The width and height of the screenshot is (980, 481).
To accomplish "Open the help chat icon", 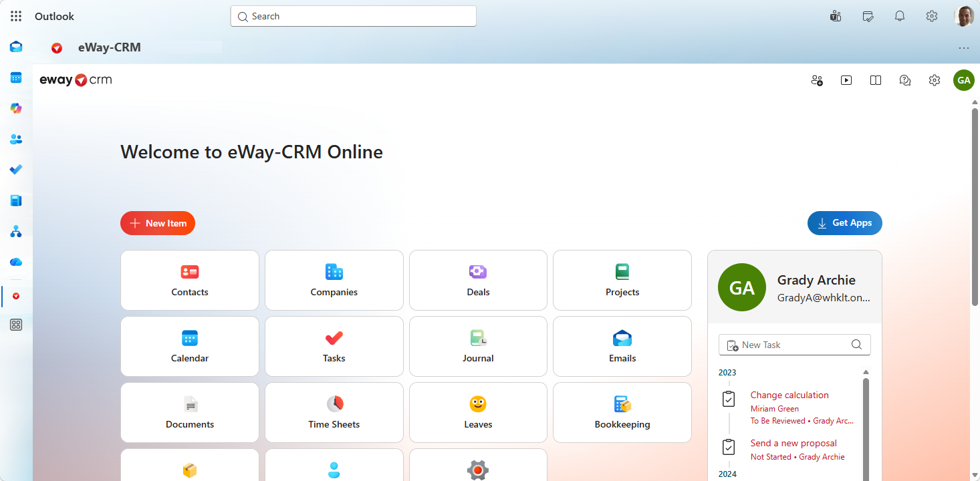I will coord(905,80).
